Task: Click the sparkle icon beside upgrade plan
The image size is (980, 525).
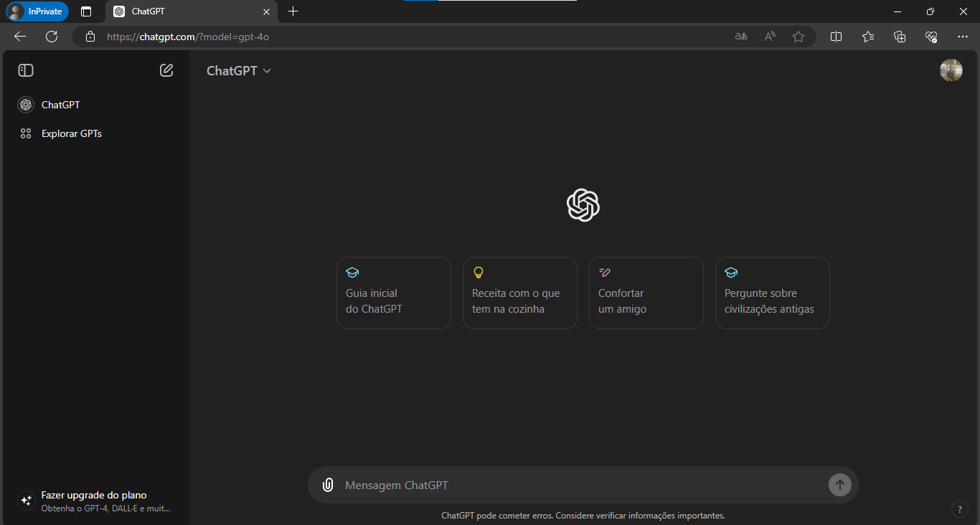Action: (27, 501)
